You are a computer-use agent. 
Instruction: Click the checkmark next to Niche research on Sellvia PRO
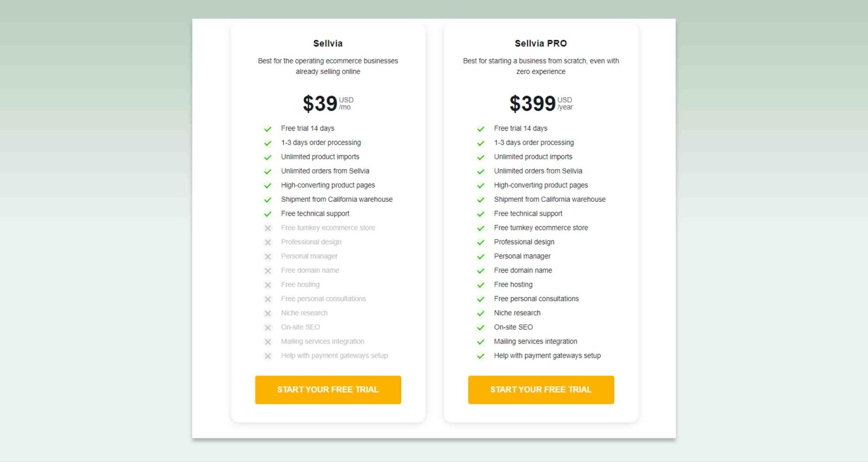[x=481, y=313]
